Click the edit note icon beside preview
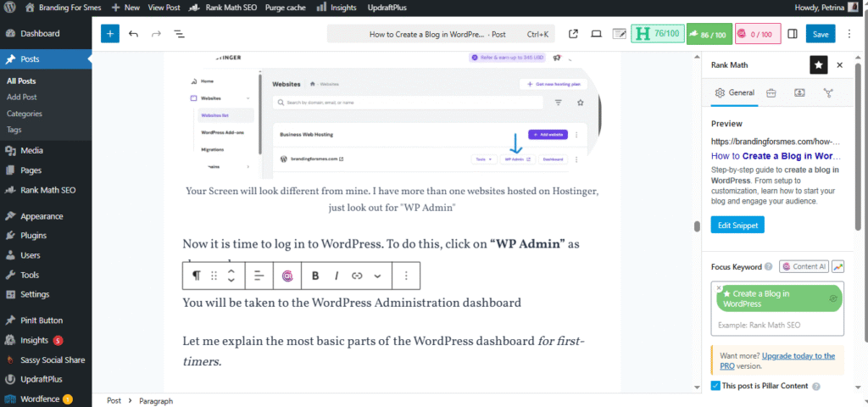This screenshot has width=868, height=407. coord(620,34)
